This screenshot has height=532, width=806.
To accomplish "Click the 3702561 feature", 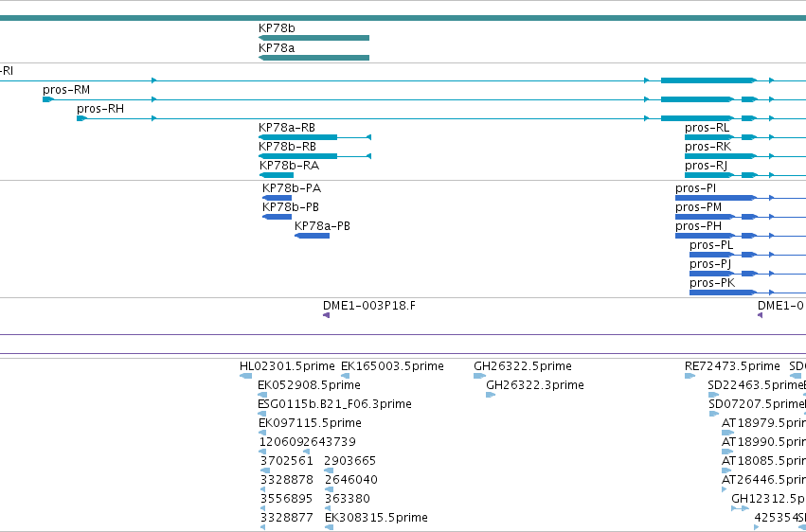I will (x=265, y=470).
